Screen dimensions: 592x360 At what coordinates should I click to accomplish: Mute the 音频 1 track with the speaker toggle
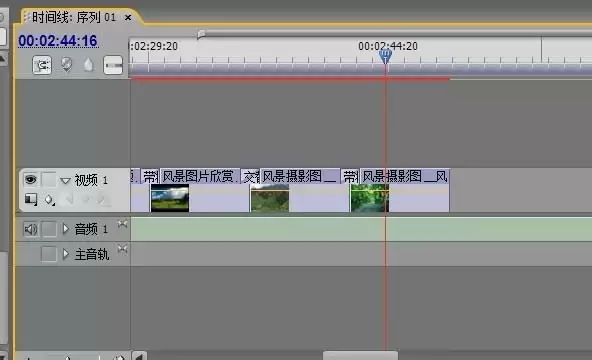tap(31, 229)
